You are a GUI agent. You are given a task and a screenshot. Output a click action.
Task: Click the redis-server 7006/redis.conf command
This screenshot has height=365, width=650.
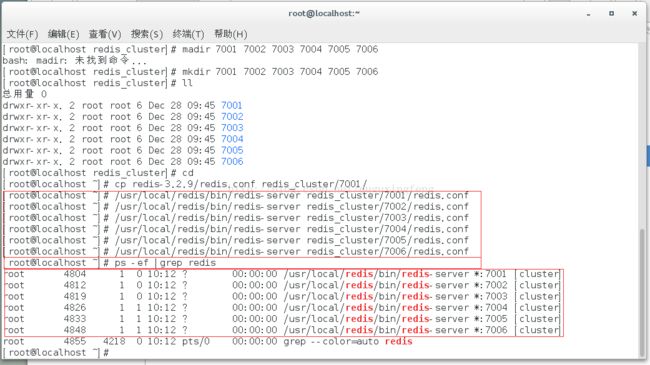coord(236,251)
